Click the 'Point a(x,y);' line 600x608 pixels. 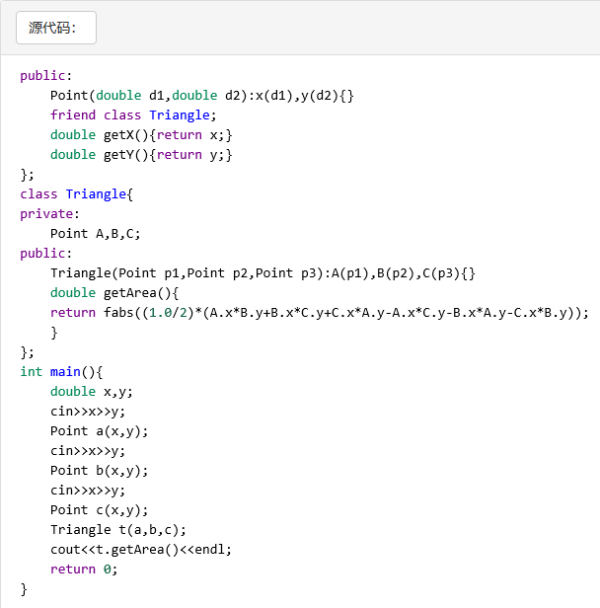tap(99, 431)
